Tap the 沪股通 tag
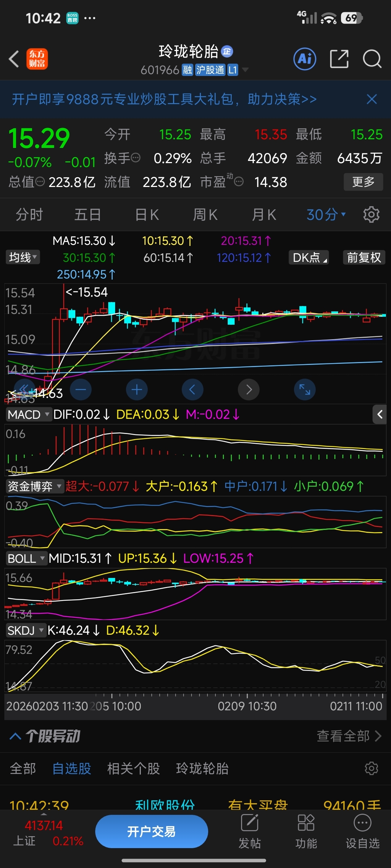The width and height of the screenshot is (391, 868). (210, 70)
